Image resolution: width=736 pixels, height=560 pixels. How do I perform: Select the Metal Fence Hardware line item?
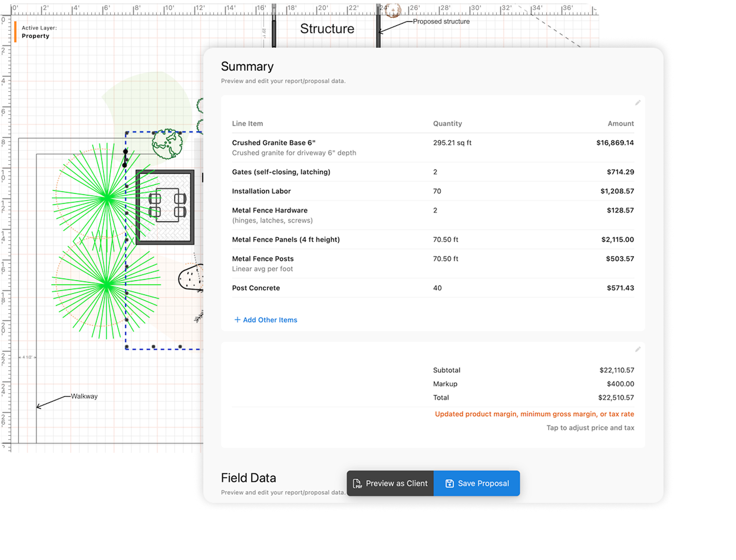click(433, 215)
